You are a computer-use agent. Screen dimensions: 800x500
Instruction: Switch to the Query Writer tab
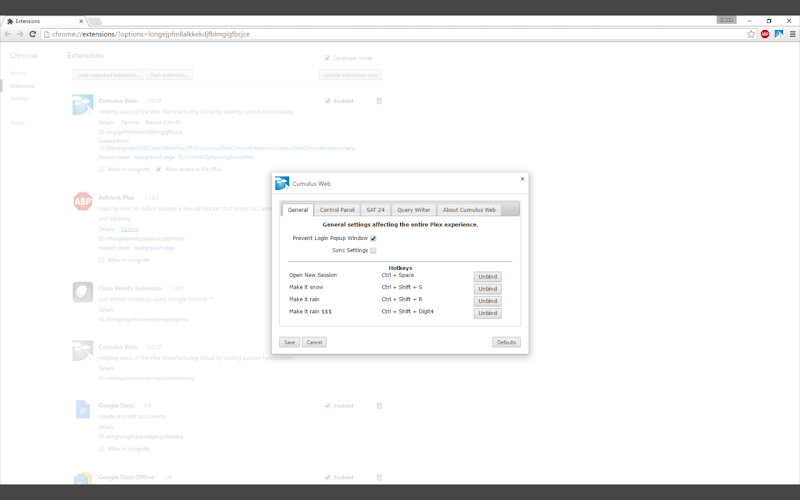point(414,210)
